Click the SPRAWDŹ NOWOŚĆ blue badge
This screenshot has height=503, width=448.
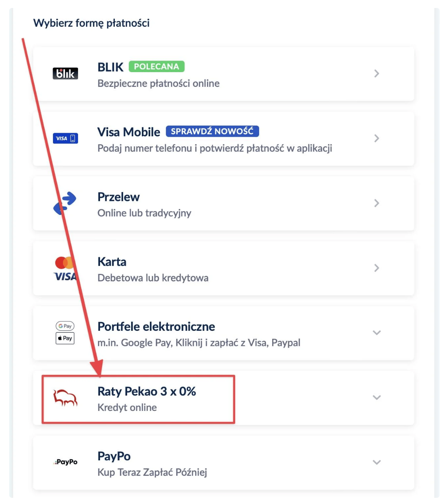click(x=212, y=131)
